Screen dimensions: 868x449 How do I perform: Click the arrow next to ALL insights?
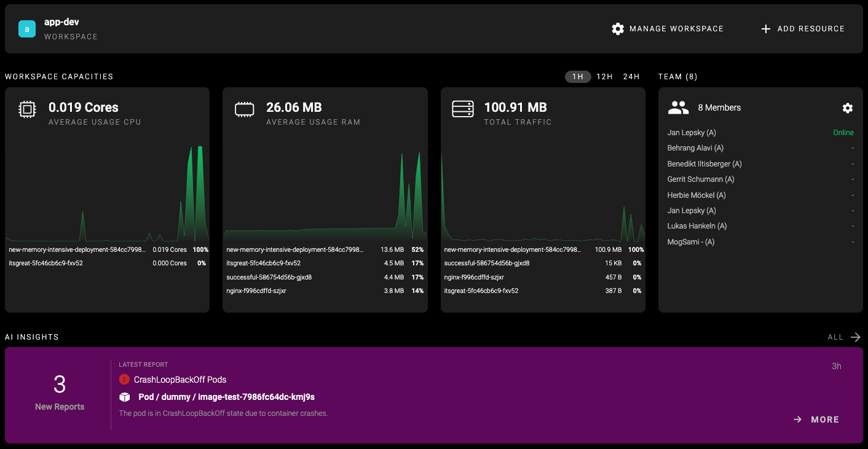pyautogui.click(x=856, y=337)
